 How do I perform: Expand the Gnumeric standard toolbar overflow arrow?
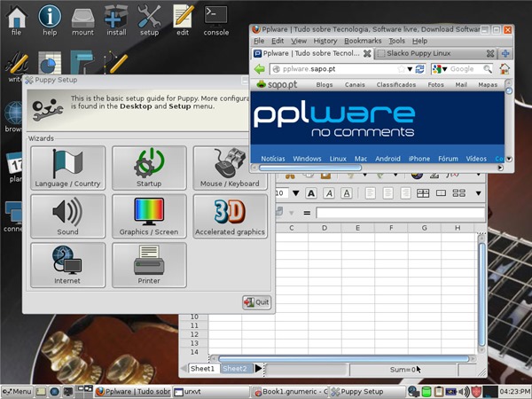point(479,175)
